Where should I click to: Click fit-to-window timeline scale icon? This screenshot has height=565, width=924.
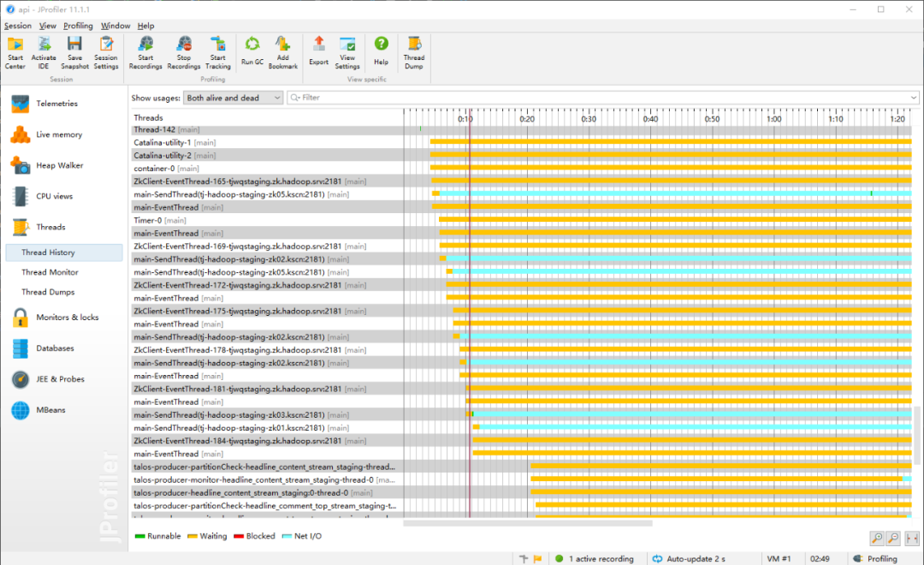(912, 538)
